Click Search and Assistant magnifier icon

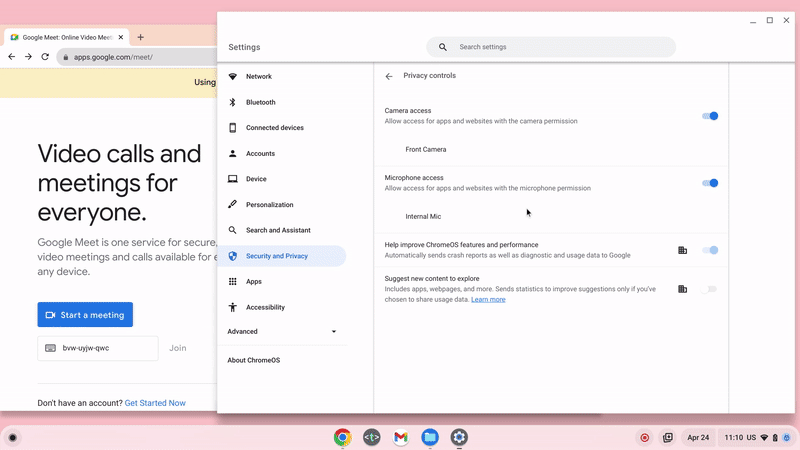pyautogui.click(x=233, y=230)
